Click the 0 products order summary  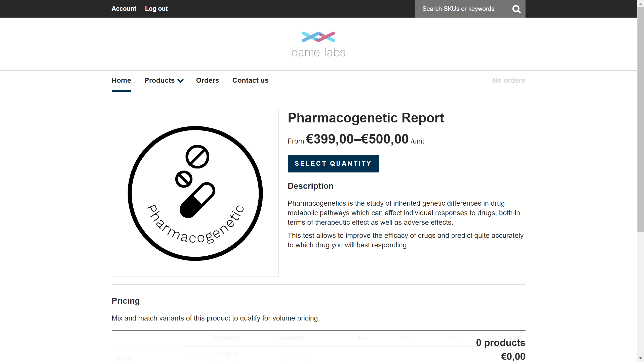(x=500, y=343)
